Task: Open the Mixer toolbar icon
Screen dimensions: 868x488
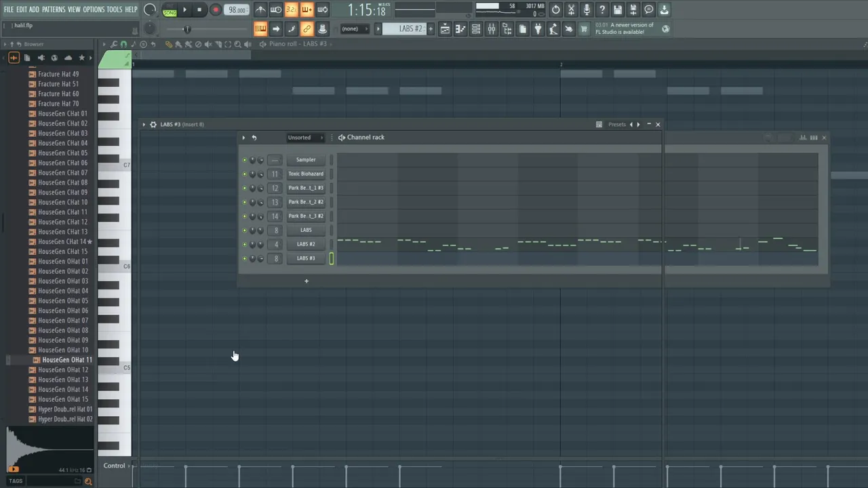Action: tap(492, 28)
